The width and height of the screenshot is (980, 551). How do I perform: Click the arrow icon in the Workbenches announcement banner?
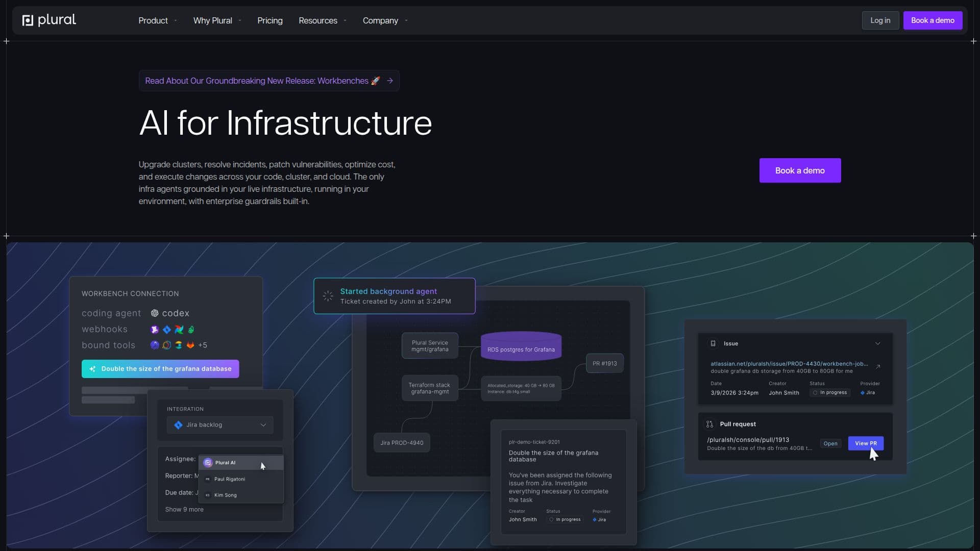pos(390,81)
